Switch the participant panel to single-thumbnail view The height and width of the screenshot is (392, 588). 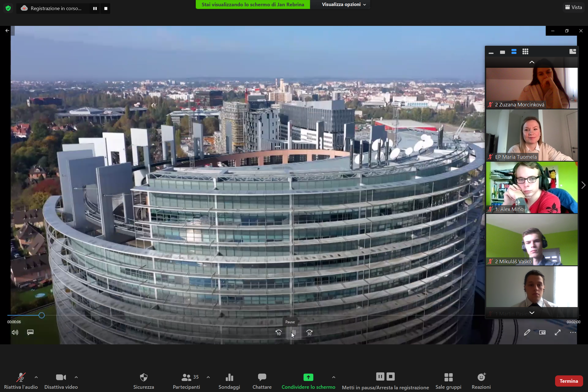[503, 52]
